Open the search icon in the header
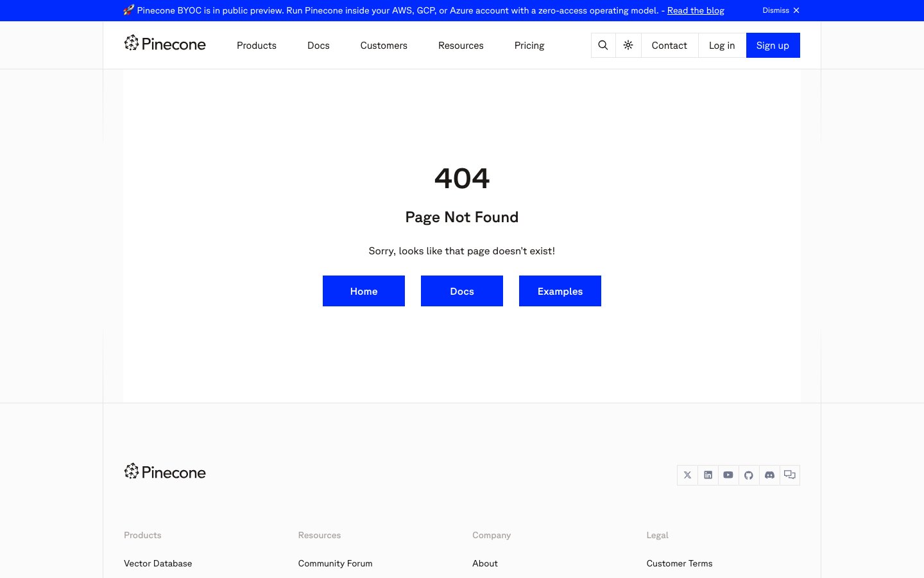The width and height of the screenshot is (924, 578). click(x=603, y=45)
